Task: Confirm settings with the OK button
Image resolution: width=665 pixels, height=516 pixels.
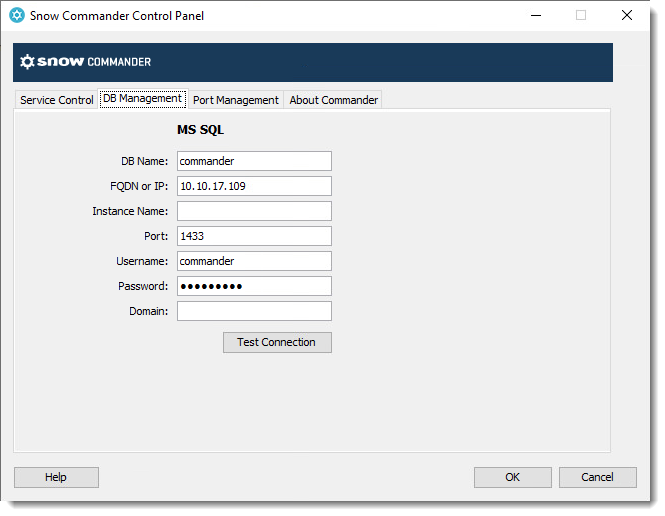Action: pos(513,477)
